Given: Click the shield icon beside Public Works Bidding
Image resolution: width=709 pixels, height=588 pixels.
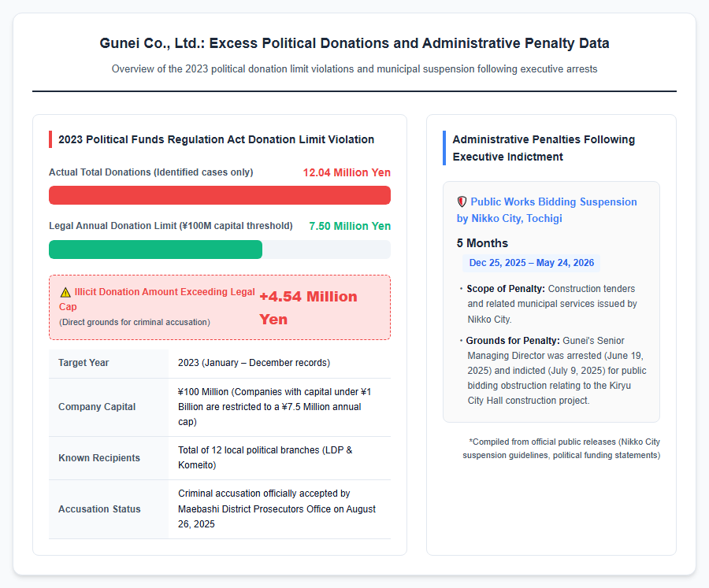Looking at the screenshot, I should pos(462,202).
